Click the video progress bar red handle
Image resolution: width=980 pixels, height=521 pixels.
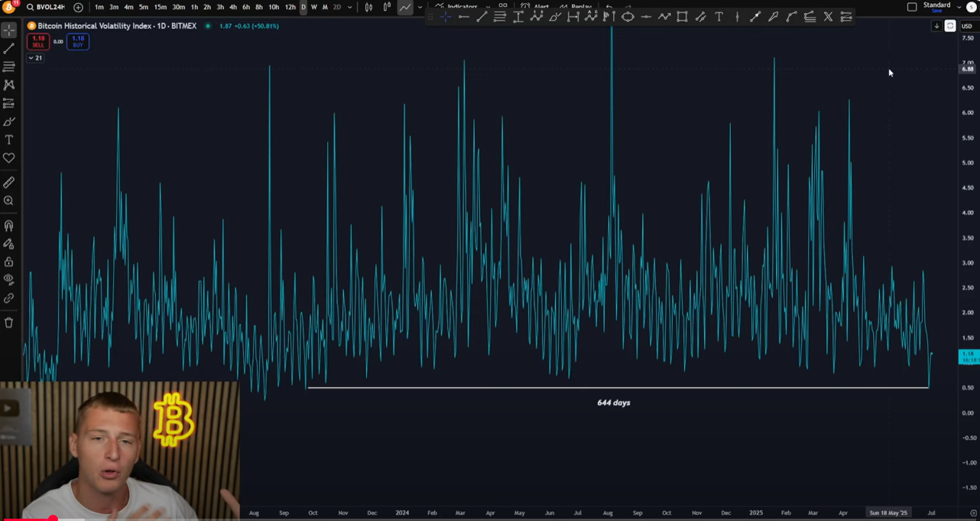tap(53, 519)
